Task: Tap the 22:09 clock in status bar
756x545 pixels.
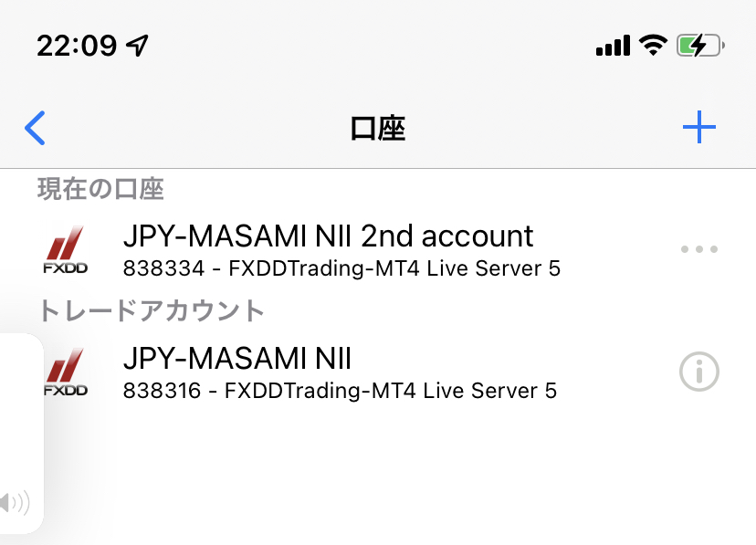Action: click(x=77, y=46)
